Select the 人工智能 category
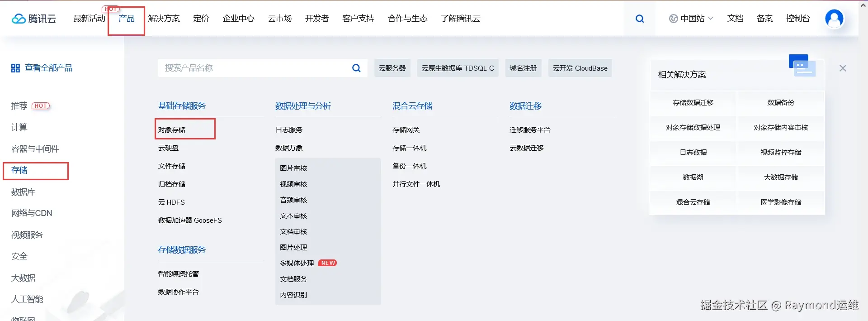 tap(27, 299)
